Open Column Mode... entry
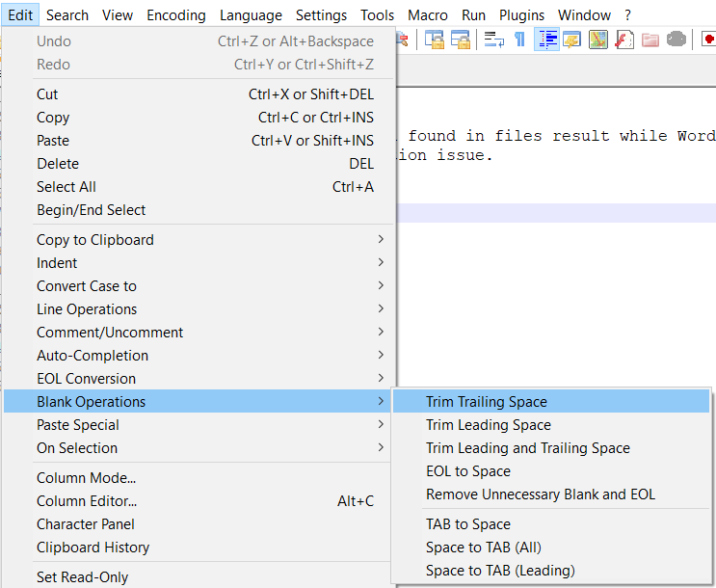 197,477
